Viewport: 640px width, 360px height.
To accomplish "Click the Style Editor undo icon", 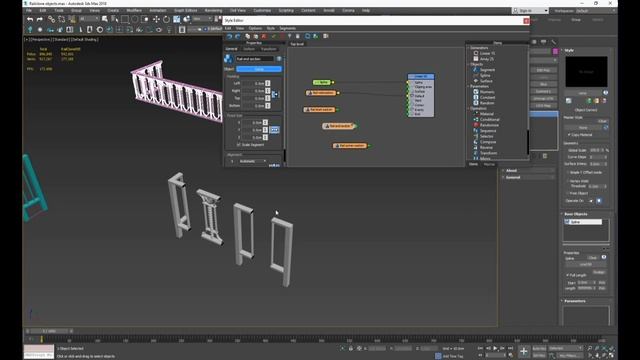I will pyautogui.click(x=229, y=36).
